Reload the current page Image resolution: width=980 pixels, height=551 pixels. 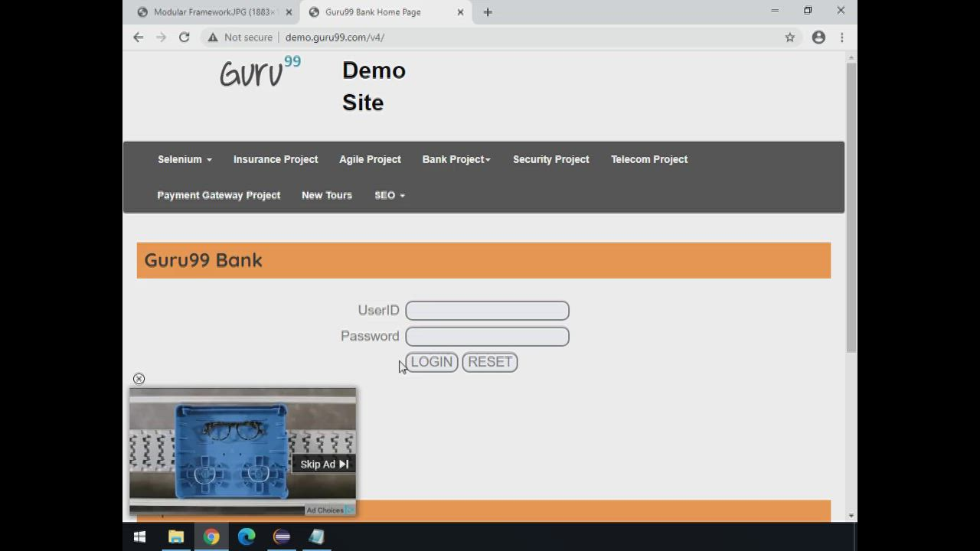(184, 37)
